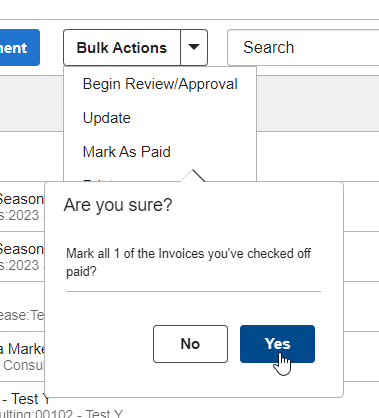Pick Mark As Paid from Bulk Actions
This screenshot has width=379, height=418.
click(x=127, y=152)
